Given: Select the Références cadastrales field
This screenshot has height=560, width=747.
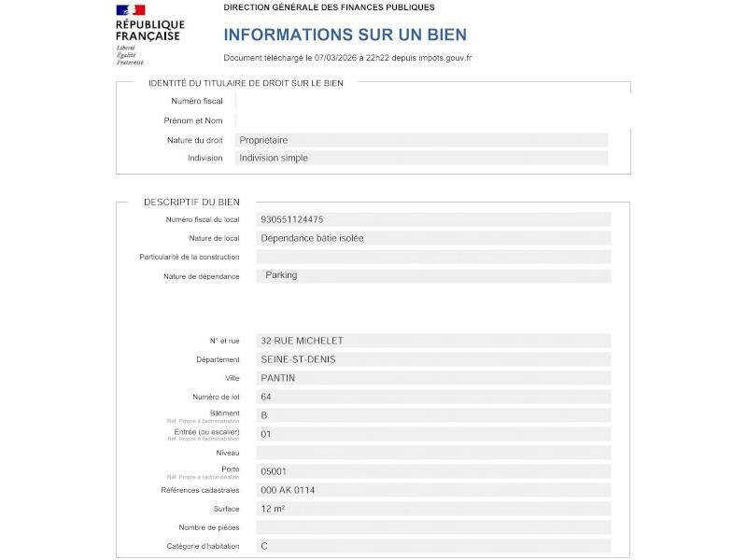Looking at the screenshot, I should click(x=433, y=490).
